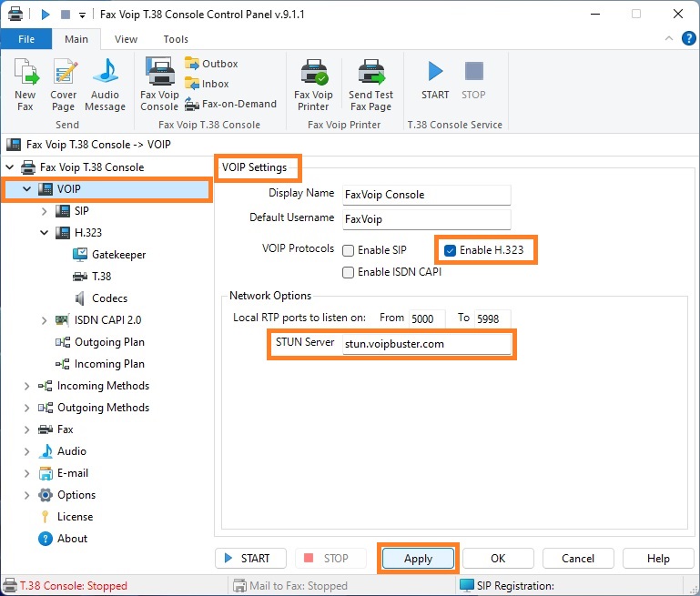Open the Outbox folder
This screenshot has width=700, height=596.
pyautogui.click(x=211, y=64)
